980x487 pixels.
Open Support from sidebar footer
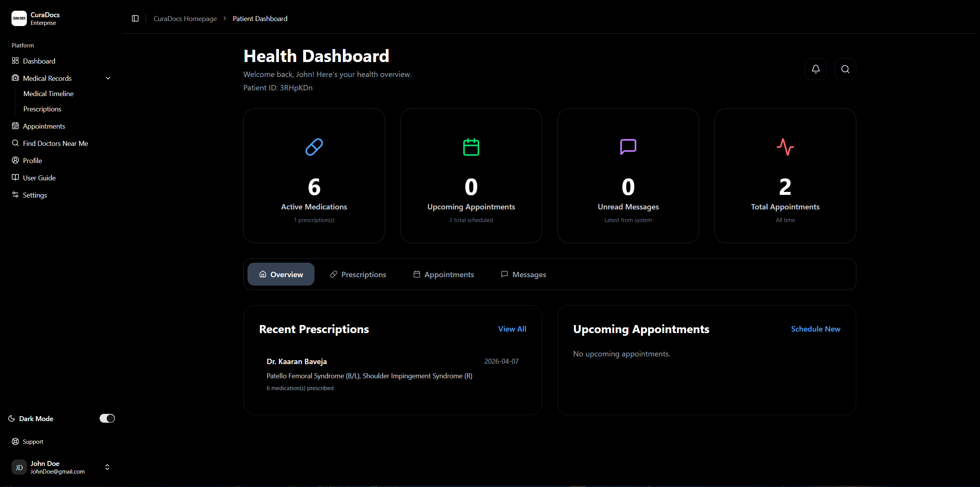point(33,441)
